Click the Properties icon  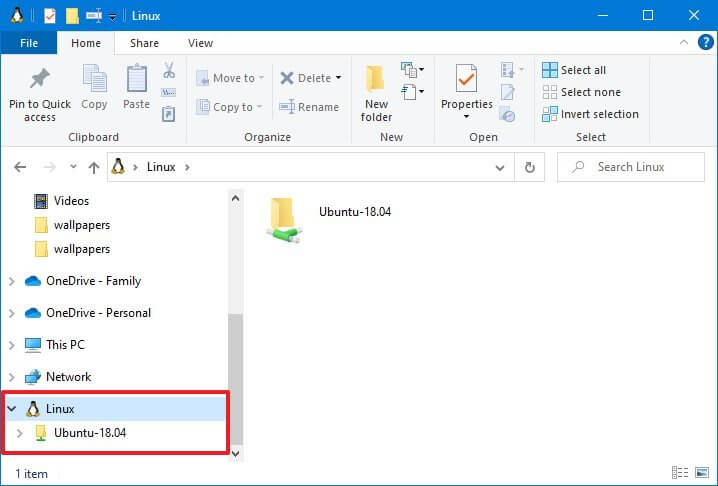point(466,79)
